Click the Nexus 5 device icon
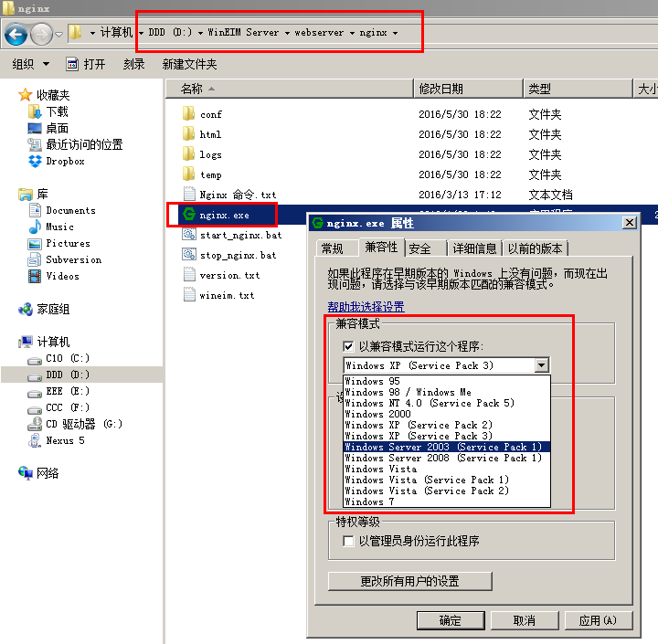This screenshot has width=658, height=644. [x=36, y=440]
